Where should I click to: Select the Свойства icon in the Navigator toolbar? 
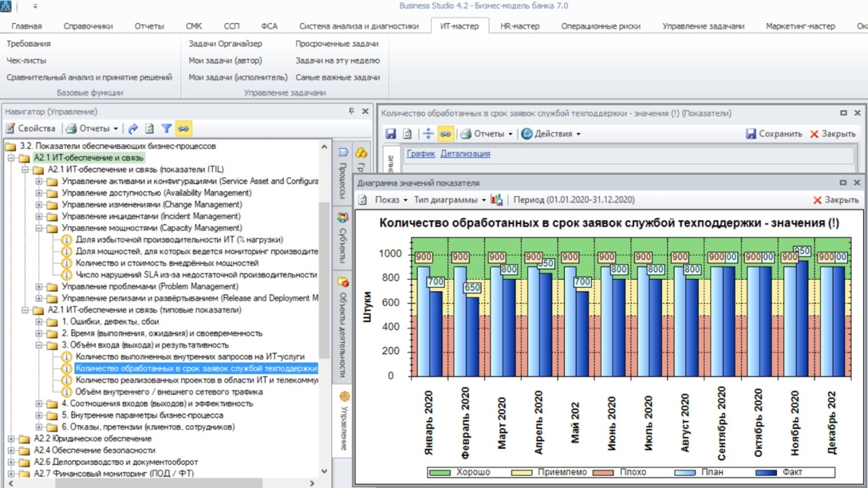11,128
